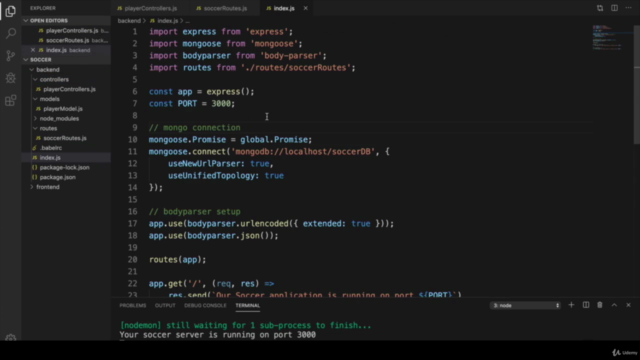Open the Problems panel tab
Screen dimensions: 640x360
[133, 305]
